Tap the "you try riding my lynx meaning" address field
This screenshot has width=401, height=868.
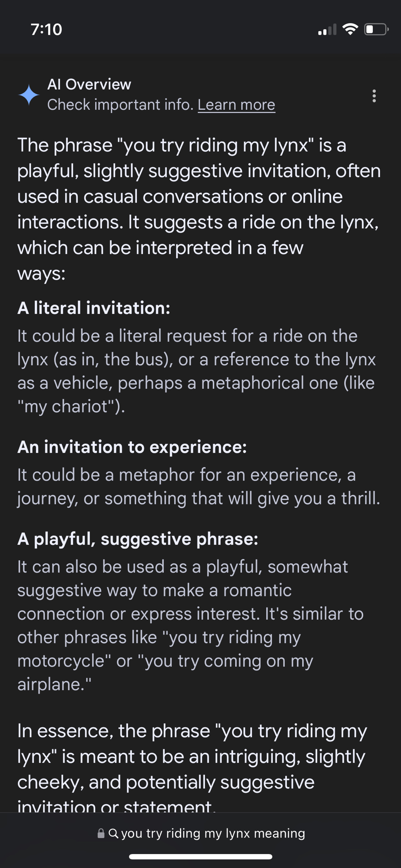click(213, 833)
